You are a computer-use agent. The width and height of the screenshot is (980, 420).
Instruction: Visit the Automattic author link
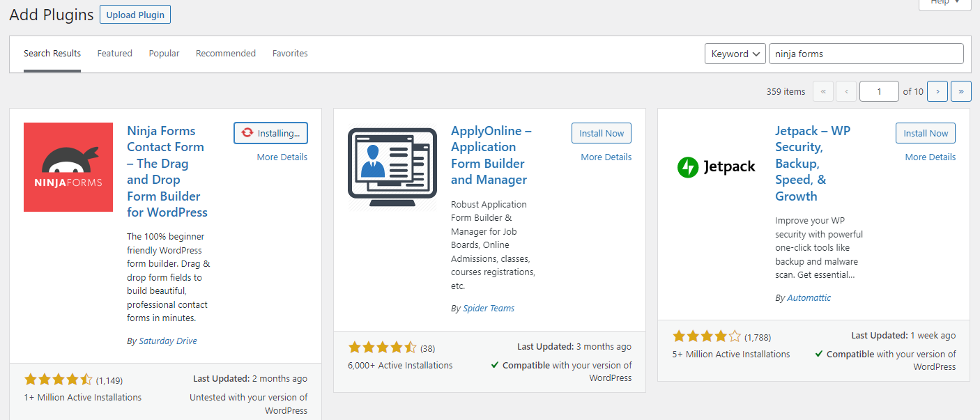[809, 298]
